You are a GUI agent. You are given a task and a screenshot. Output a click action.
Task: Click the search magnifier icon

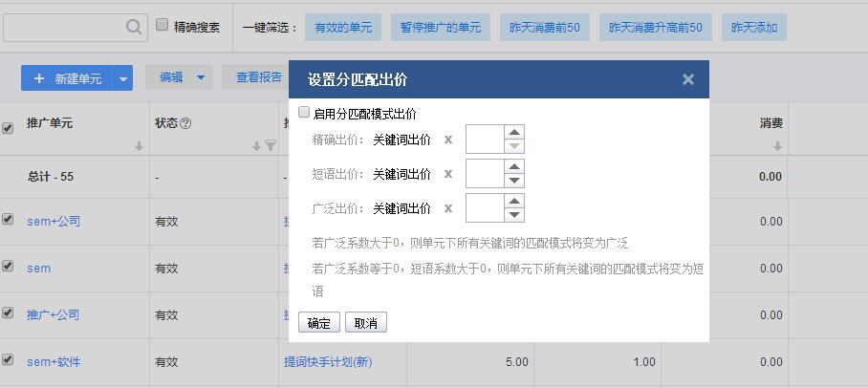[x=134, y=28]
